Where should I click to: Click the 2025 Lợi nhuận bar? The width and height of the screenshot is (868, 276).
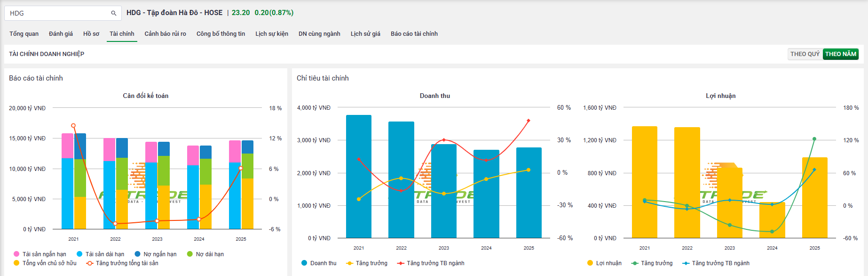[x=815, y=198]
